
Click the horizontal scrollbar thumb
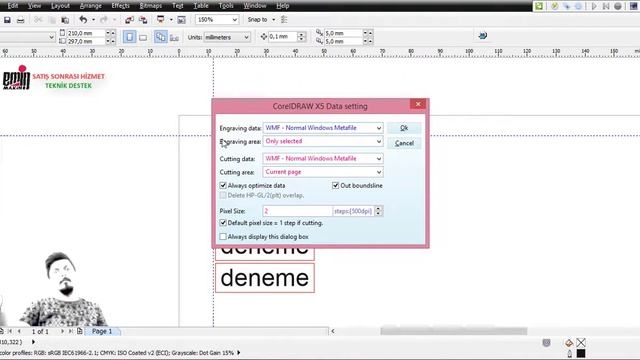tap(453, 331)
